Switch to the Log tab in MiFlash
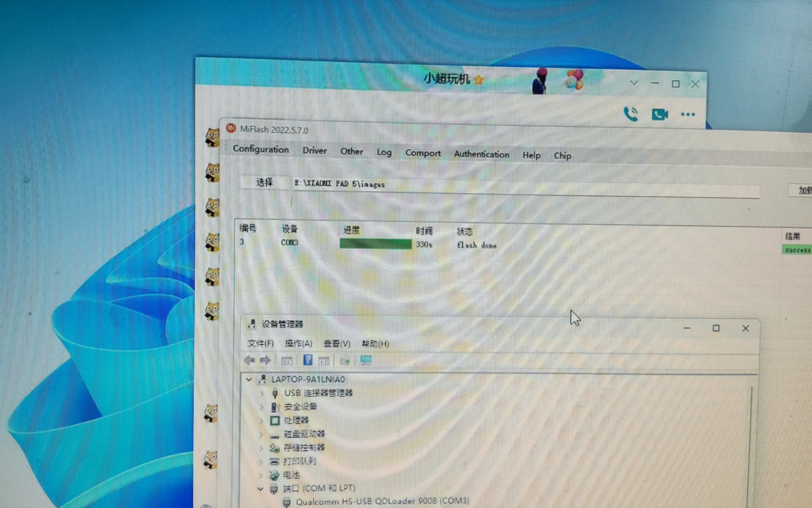The height and width of the screenshot is (508, 812). pos(384,152)
